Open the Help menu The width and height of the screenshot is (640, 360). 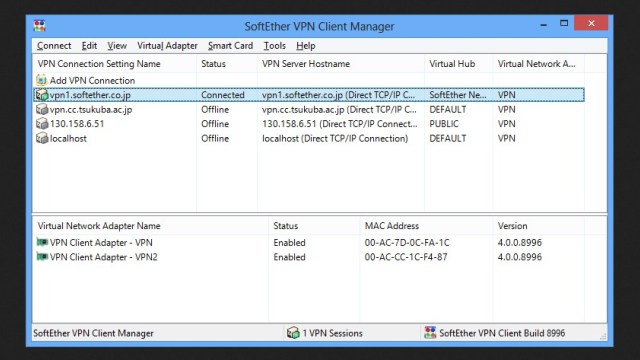306,46
